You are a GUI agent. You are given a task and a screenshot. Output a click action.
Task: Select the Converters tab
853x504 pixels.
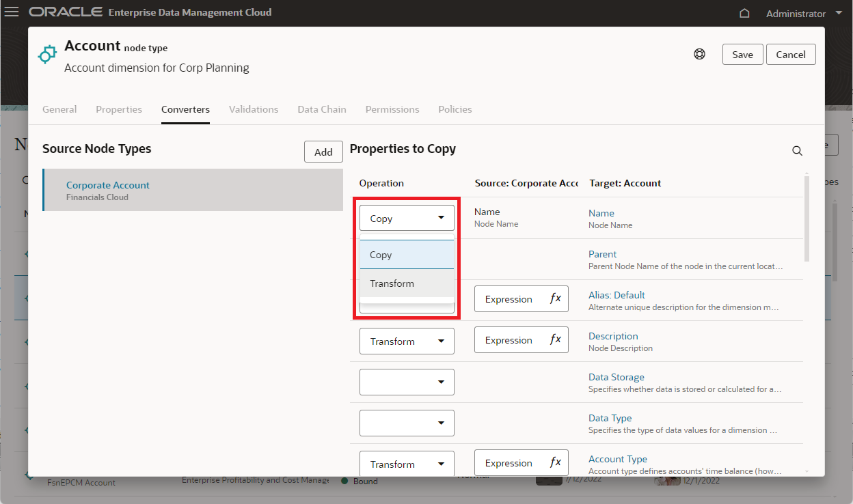coord(185,109)
